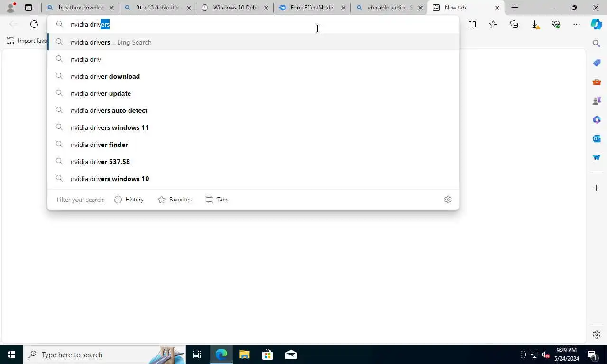Close the ForceEffectMode tab
The width and height of the screenshot is (607, 364).
tap(343, 8)
